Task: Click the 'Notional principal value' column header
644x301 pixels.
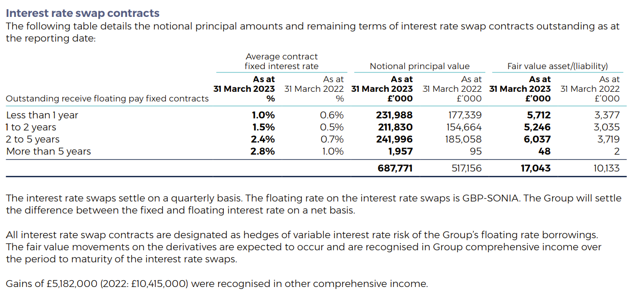Action: coord(419,66)
